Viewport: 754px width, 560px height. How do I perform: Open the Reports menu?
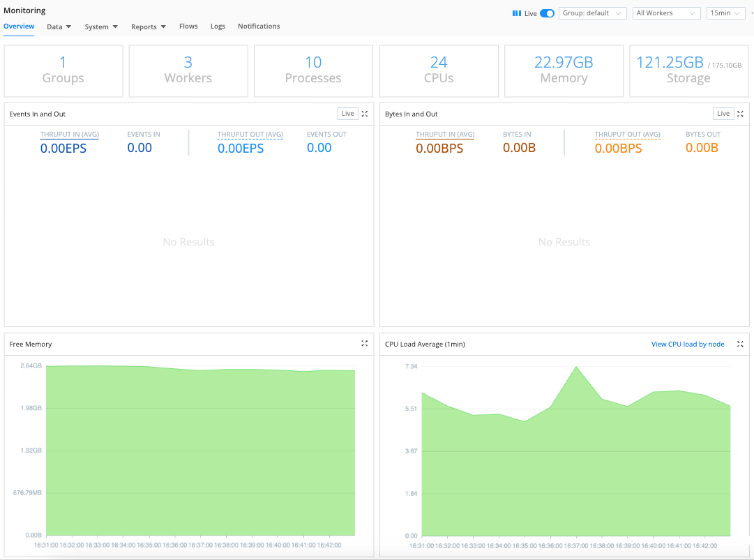[x=148, y=27]
